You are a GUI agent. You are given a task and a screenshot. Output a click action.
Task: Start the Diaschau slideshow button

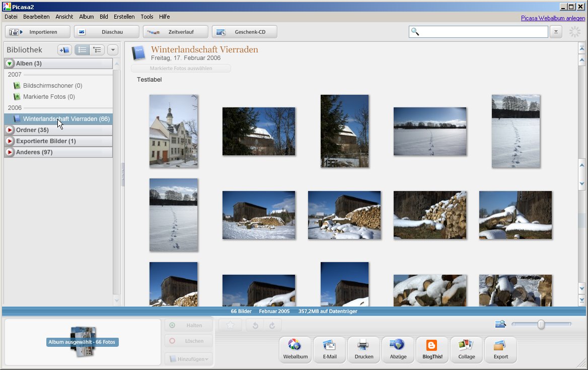(x=106, y=32)
